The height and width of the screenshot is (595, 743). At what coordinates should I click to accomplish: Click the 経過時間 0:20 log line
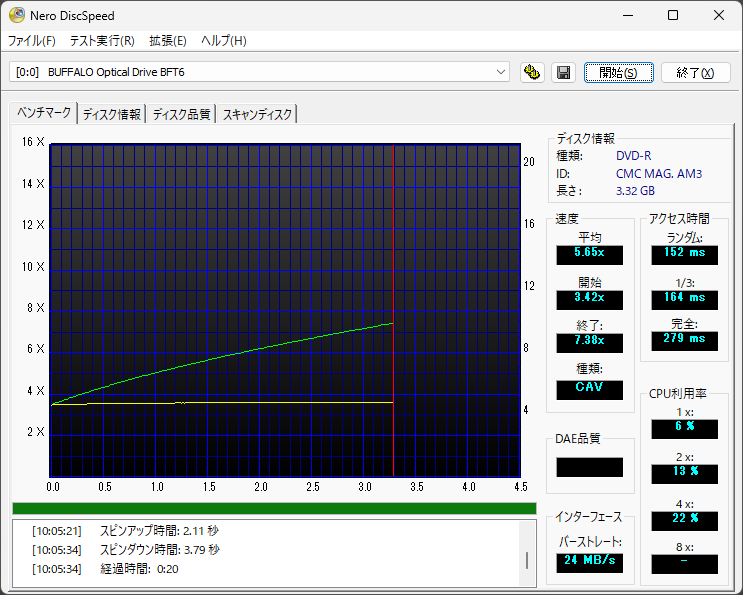105,569
